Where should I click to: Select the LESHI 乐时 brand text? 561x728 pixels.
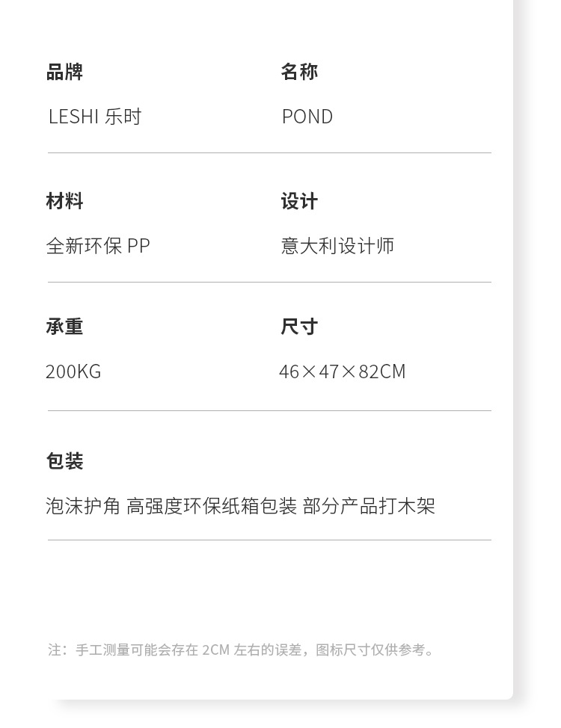(x=94, y=117)
